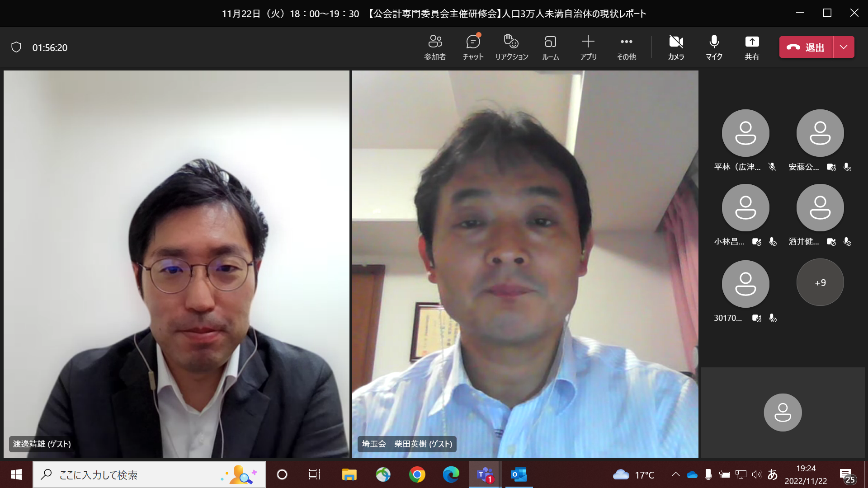
Task: Click the camera-off icon next to 小林昌
Action: 756,242
